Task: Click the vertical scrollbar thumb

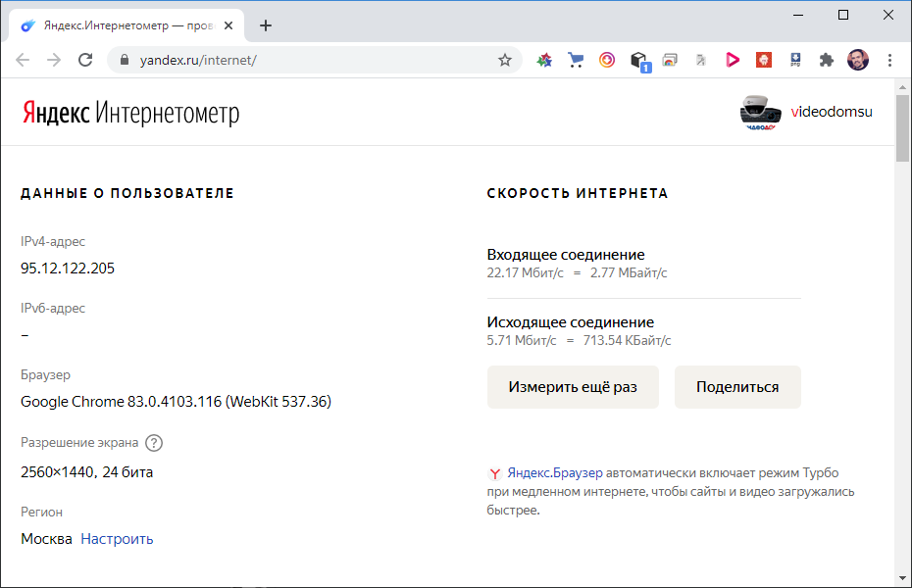Action: pos(903,128)
